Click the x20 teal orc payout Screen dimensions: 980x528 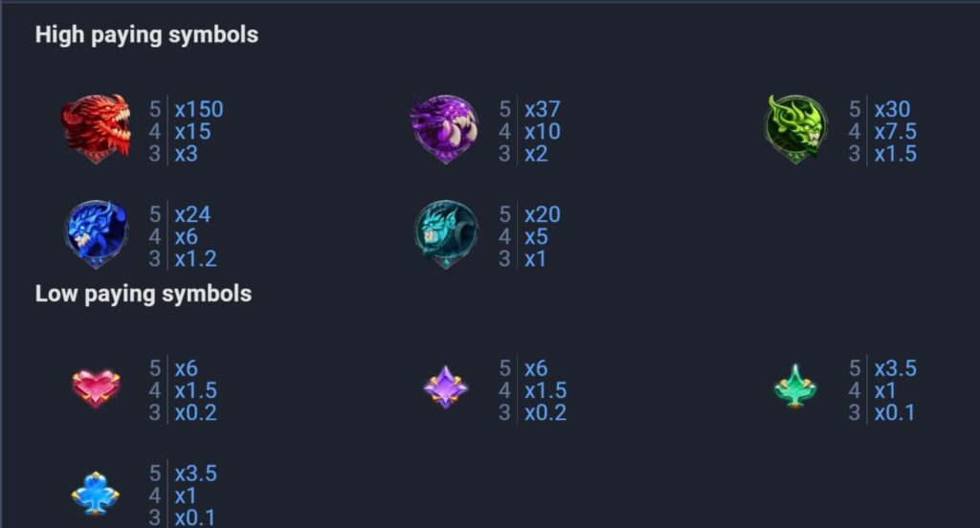tap(542, 214)
